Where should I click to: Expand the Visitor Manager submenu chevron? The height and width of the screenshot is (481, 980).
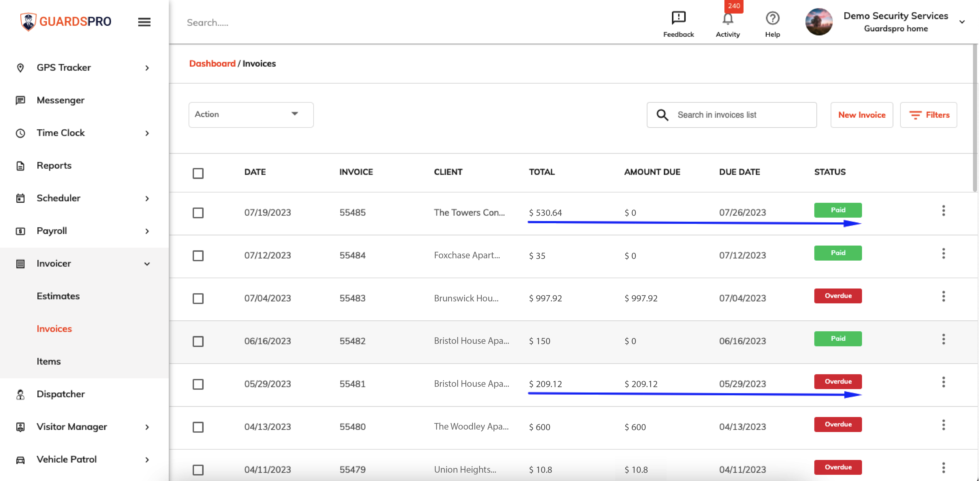point(147,427)
